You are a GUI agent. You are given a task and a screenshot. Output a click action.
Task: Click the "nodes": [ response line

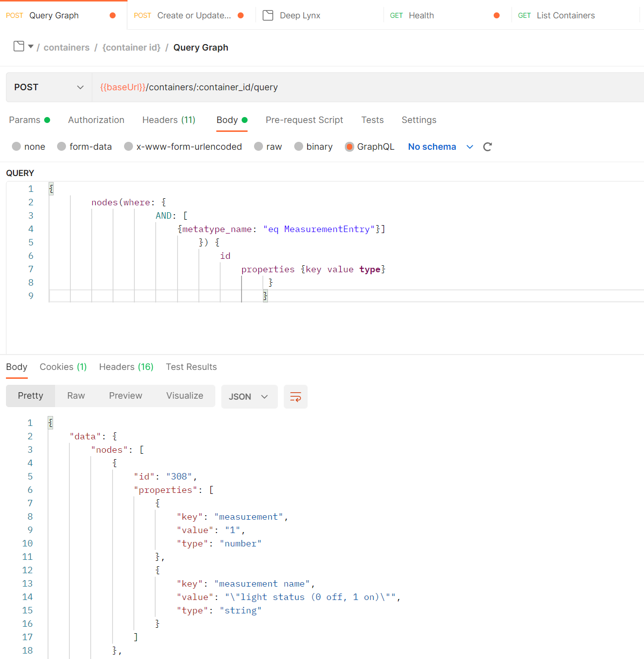click(x=118, y=450)
